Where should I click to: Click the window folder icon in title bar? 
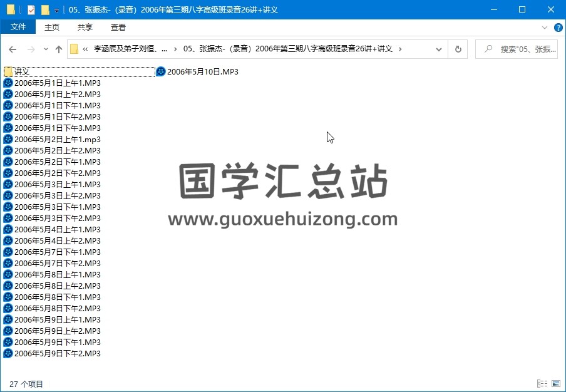point(11,10)
